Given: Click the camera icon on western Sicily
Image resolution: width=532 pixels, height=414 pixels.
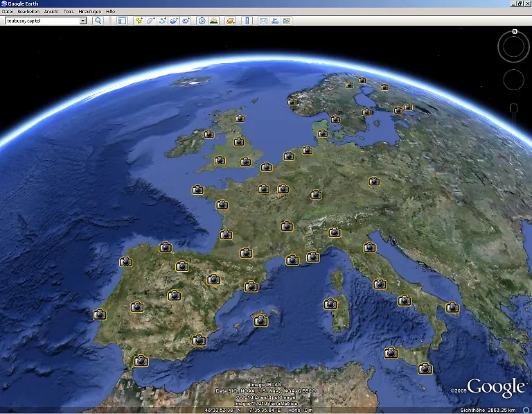Looking at the screenshot, I should coord(391,353).
